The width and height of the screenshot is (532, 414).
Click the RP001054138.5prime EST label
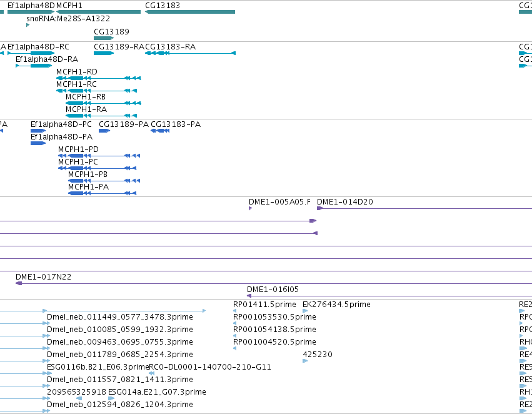(x=274, y=330)
